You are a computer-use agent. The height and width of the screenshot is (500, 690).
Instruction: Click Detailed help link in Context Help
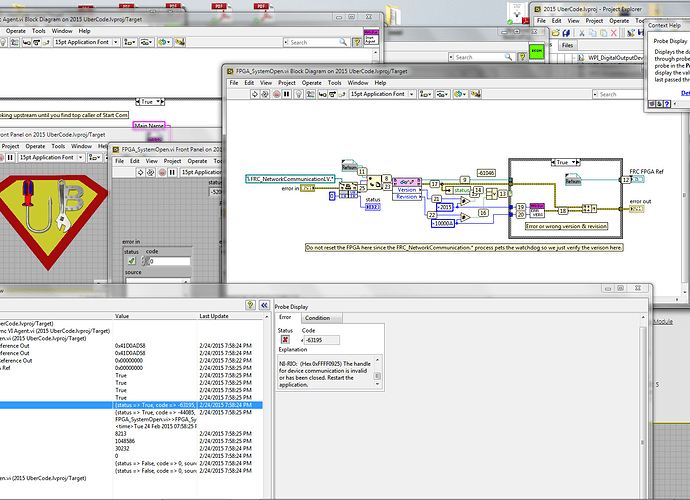685,93
